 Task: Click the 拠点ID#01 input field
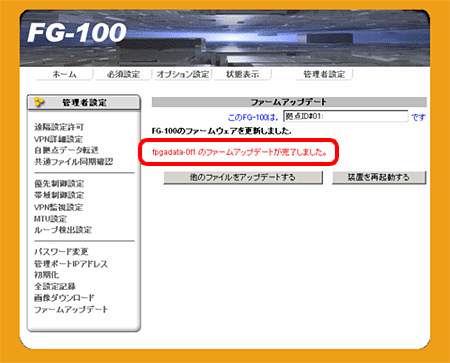point(345,117)
